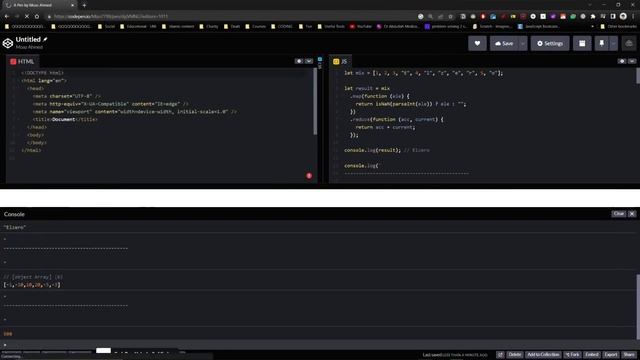Open Other bookmarks folder

point(618,26)
